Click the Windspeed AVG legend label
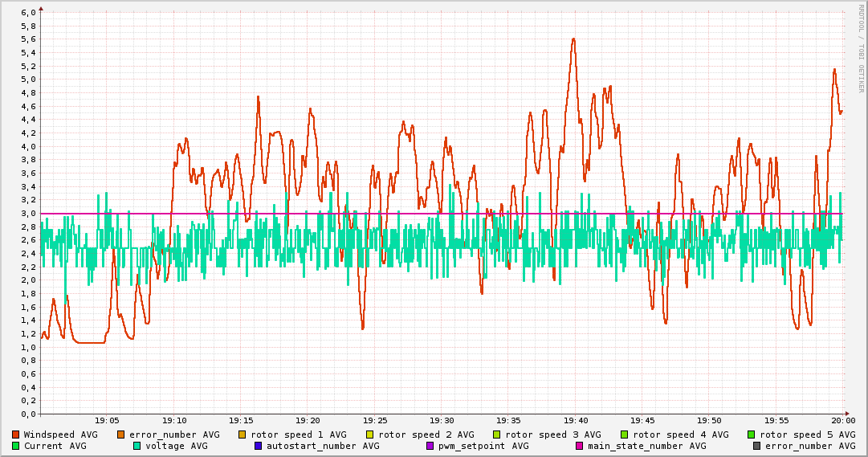Screen dimensions: 868x457 click(60, 435)
